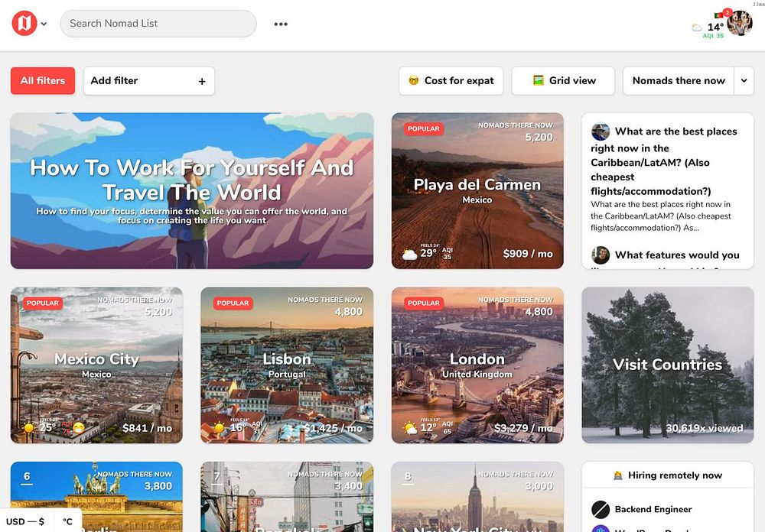Click the emoji beside Hiring remotely now
Screen dimensions: 765x532
(617, 475)
